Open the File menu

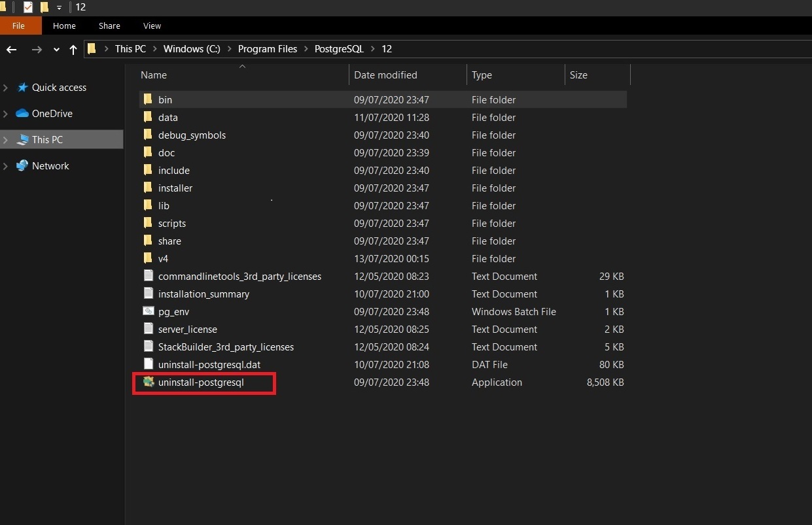point(20,25)
